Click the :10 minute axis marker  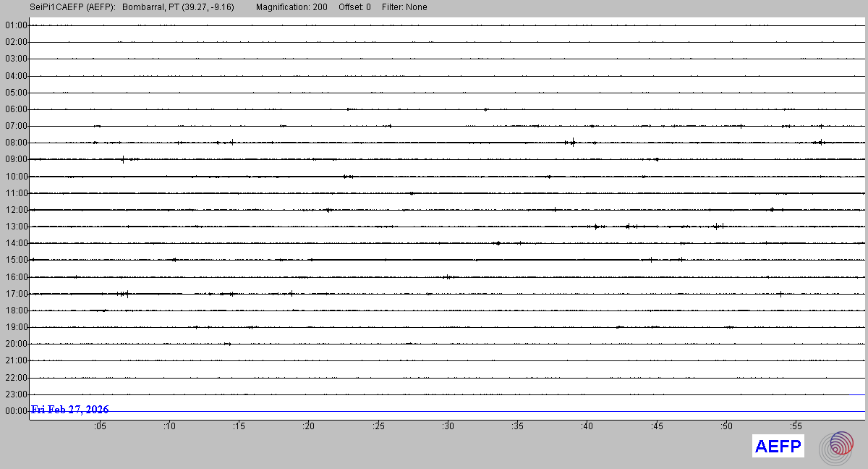(x=169, y=426)
